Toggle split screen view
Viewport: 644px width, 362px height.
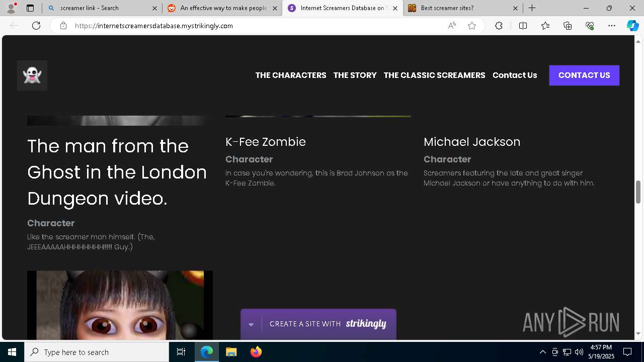coord(523,26)
